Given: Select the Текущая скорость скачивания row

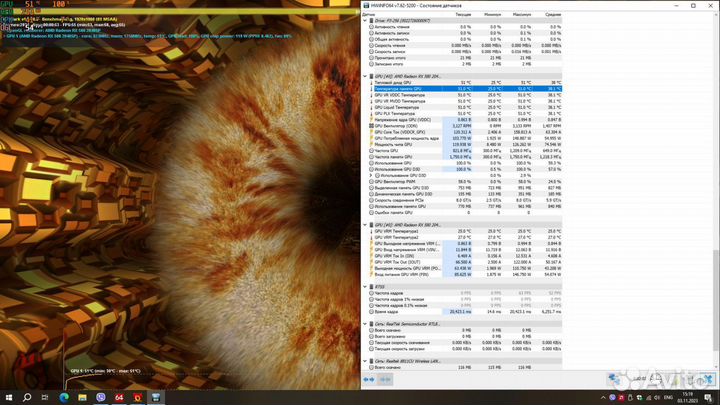Looking at the screenshot, I should click(x=465, y=343).
